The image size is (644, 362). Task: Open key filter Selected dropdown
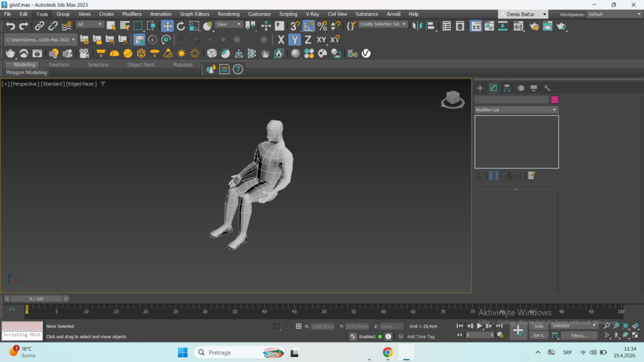coord(574,326)
